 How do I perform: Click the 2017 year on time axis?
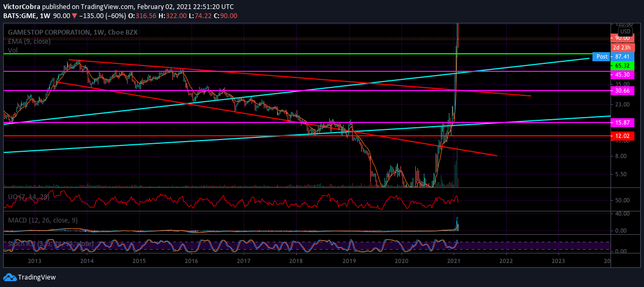(x=244, y=261)
